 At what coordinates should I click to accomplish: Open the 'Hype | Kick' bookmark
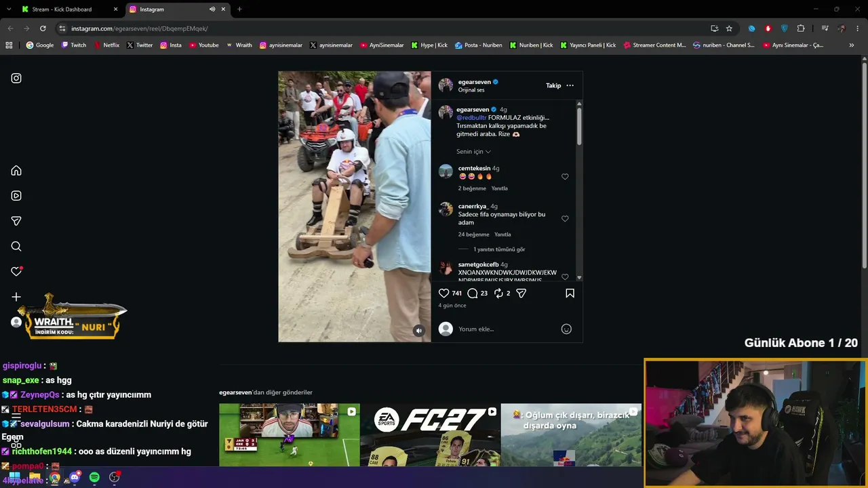(x=429, y=45)
